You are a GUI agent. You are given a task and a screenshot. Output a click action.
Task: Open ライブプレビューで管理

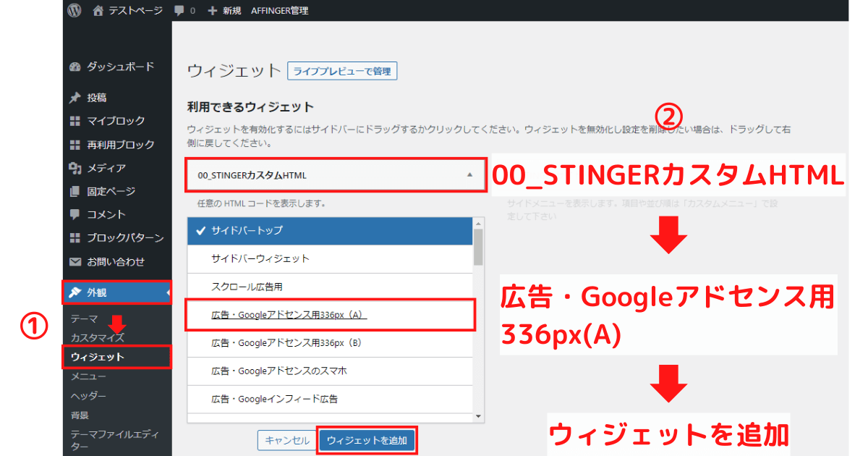(x=342, y=70)
